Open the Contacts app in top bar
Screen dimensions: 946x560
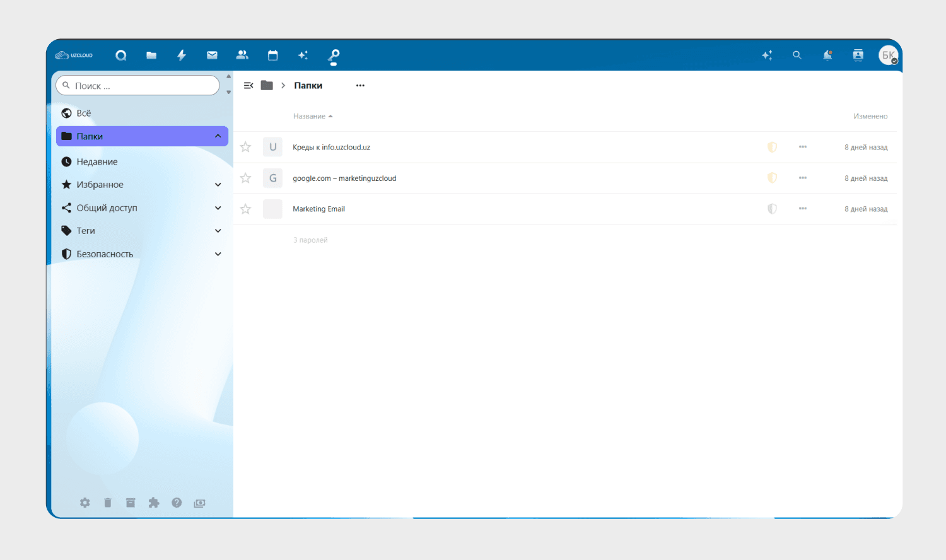[x=242, y=55]
